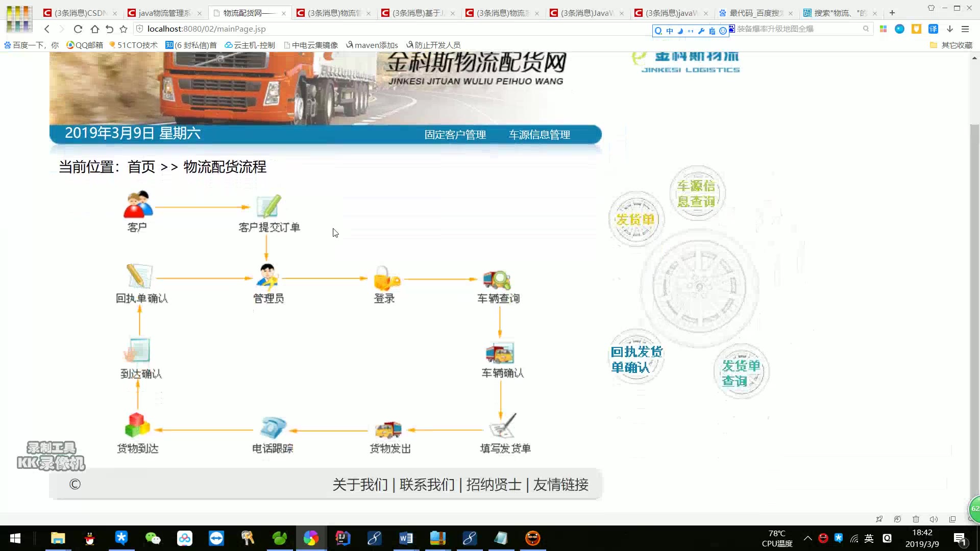This screenshot has width=980, height=551.
Task: Reload the page with refresh icon
Action: [78, 29]
